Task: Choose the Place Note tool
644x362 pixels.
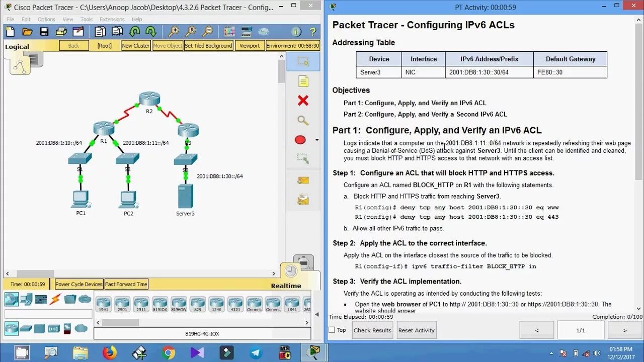Action: (x=303, y=81)
